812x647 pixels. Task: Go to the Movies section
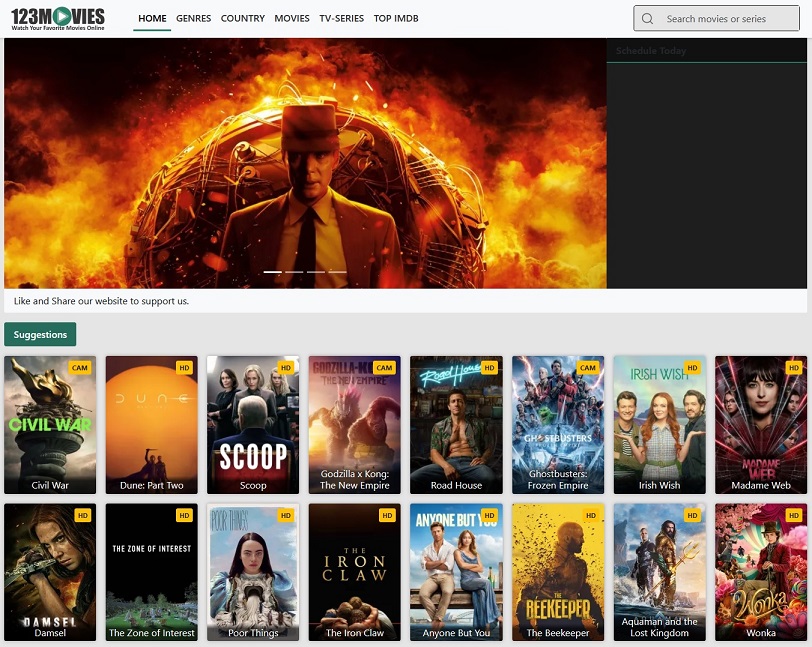(292, 18)
